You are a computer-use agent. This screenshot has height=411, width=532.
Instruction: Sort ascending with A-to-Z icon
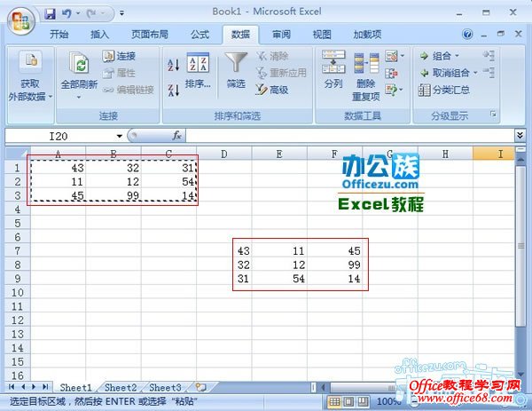click(x=174, y=65)
